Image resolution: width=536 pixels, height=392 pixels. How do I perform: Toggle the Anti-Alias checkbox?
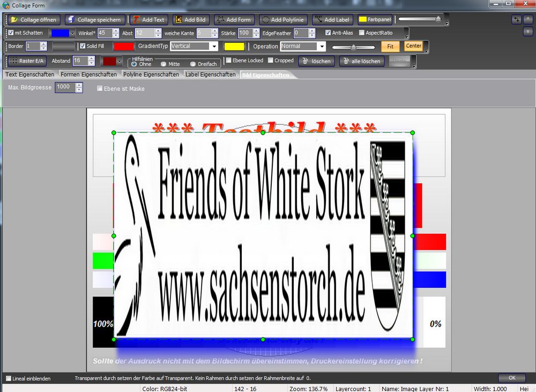[x=328, y=33]
